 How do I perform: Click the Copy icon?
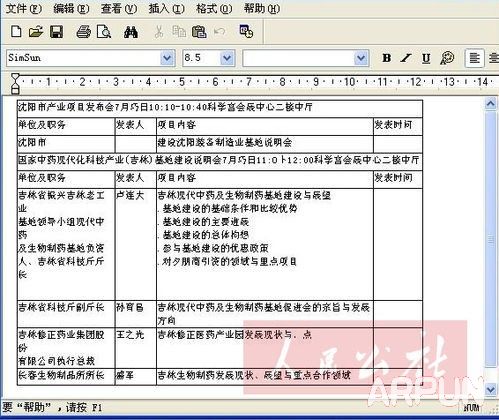pyautogui.click(x=179, y=32)
